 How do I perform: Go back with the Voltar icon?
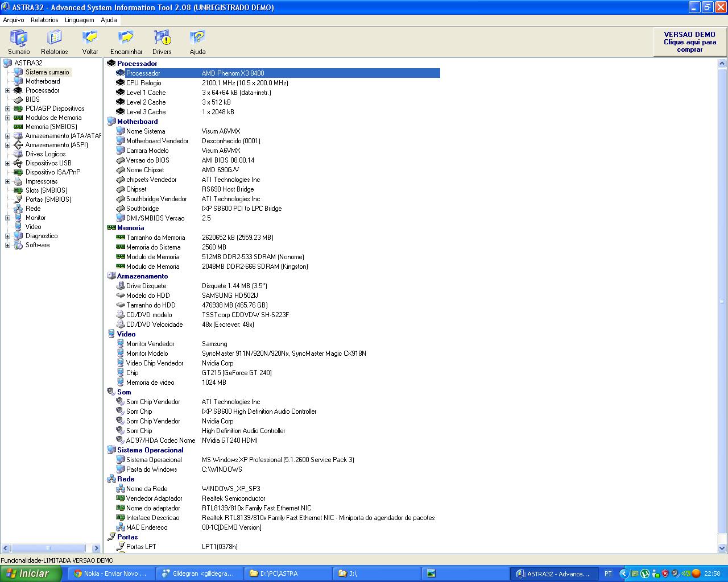tap(90, 43)
